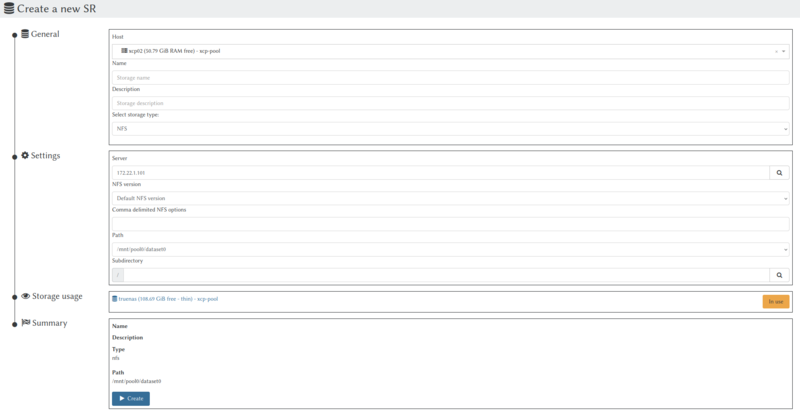800x419 pixels.
Task: Focus the Comma delimited NFS options field
Action: point(450,223)
